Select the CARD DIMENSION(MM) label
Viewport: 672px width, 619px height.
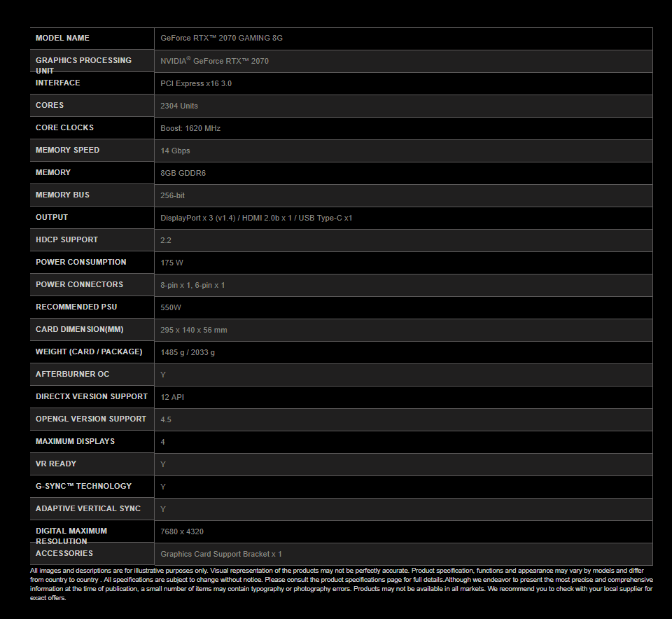click(x=80, y=329)
